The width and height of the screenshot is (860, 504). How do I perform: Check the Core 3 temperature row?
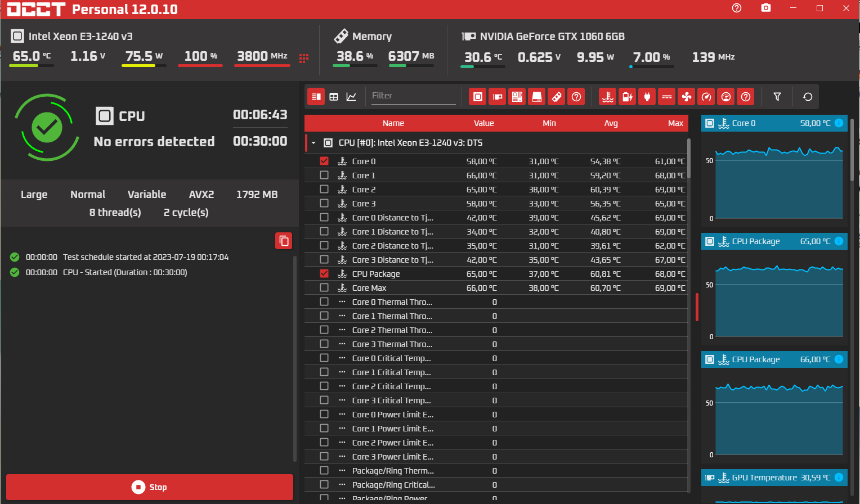pos(324,203)
